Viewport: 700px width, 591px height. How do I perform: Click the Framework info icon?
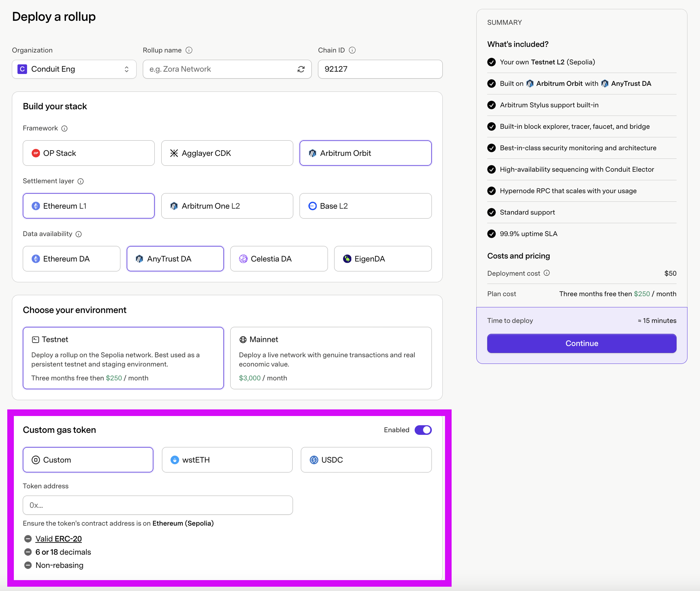pyautogui.click(x=64, y=128)
